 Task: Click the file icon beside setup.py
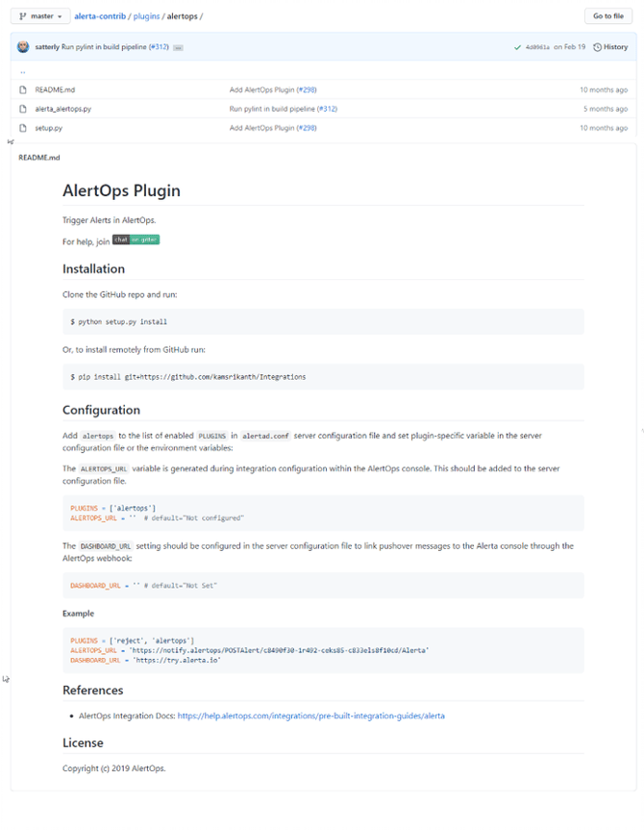[24, 127]
